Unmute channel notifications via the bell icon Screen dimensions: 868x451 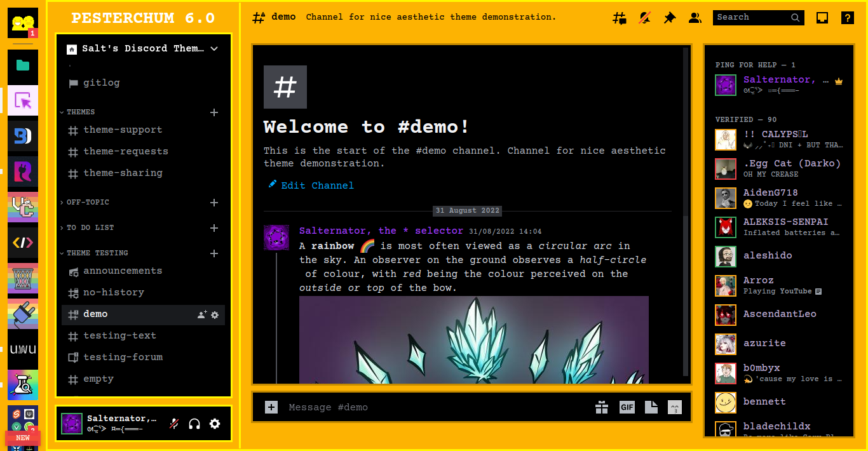pyautogui.click(x=644, y=17)
